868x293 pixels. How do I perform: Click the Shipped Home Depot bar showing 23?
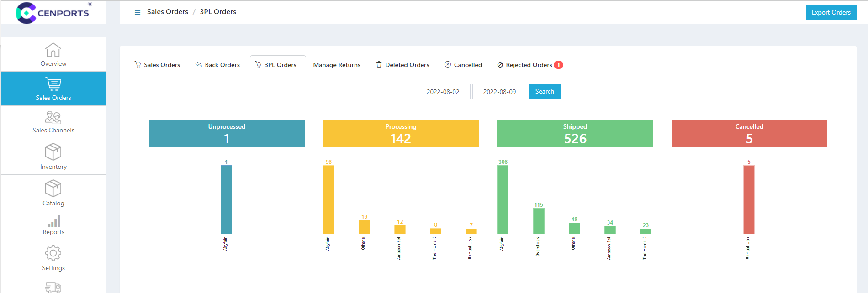coord(646,231)
